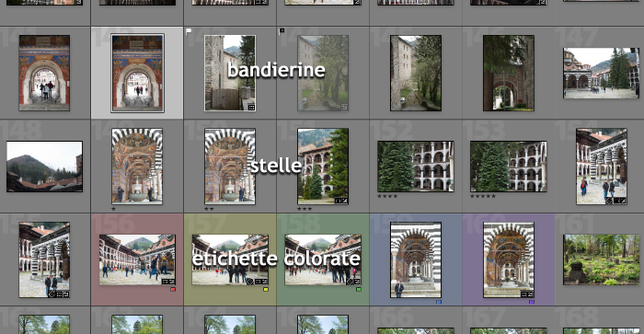Screen dimensions: 644x334
Task: Click the crop badge on photo 151
Action: [x=338, y=201]
